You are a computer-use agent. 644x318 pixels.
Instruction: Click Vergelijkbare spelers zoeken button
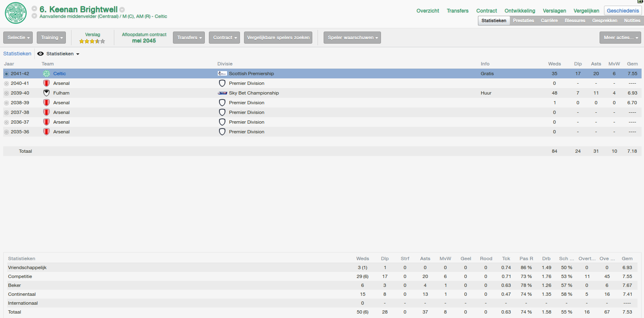[278, 38]
